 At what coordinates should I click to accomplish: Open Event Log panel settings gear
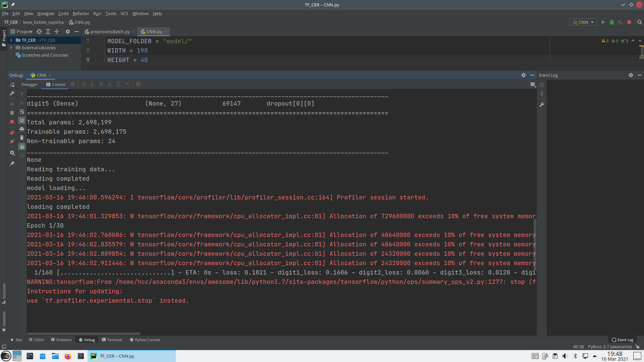click(631, 75)
